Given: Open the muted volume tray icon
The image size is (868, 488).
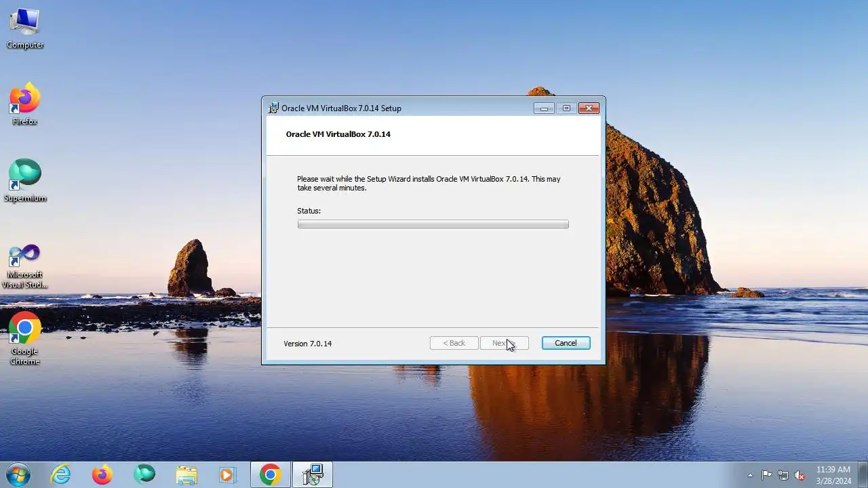Looking at the screenshot, I should click(800, 475).
